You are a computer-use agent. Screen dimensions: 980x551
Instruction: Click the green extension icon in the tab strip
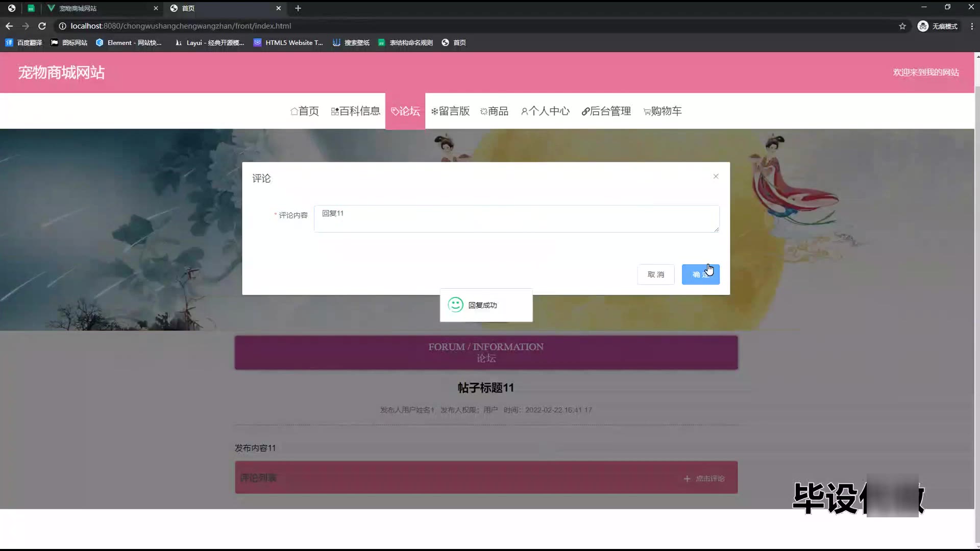[31, 8]
